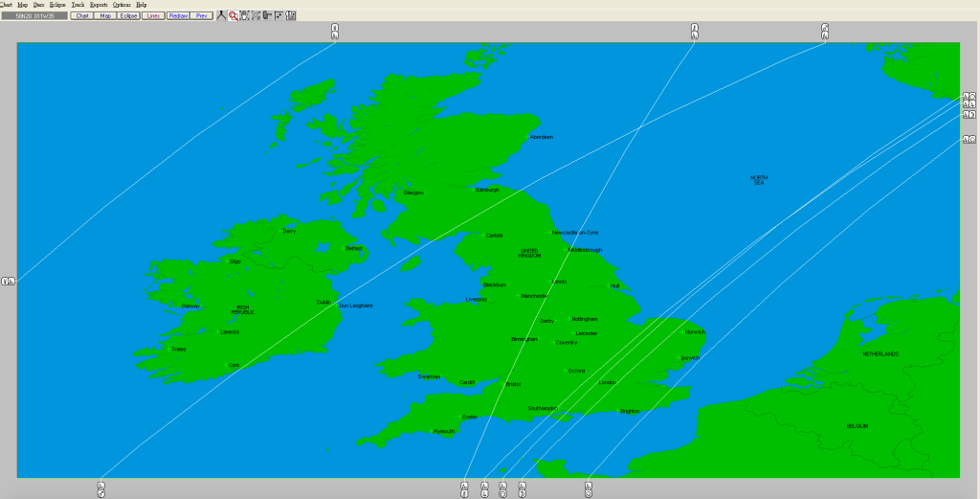The height and width of the screenshot is (499, 980).
Task: Click Newcastle-on-Tyne on the map
Action: [x=575, y=233]
